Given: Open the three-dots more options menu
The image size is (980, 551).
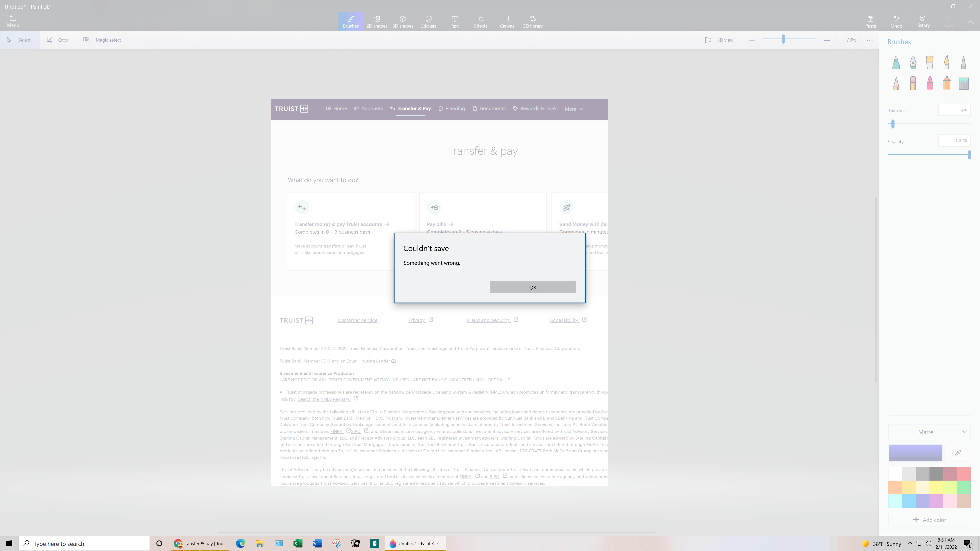Looking at the screenshot, I should pyautogui.click(x=870, y=40).
